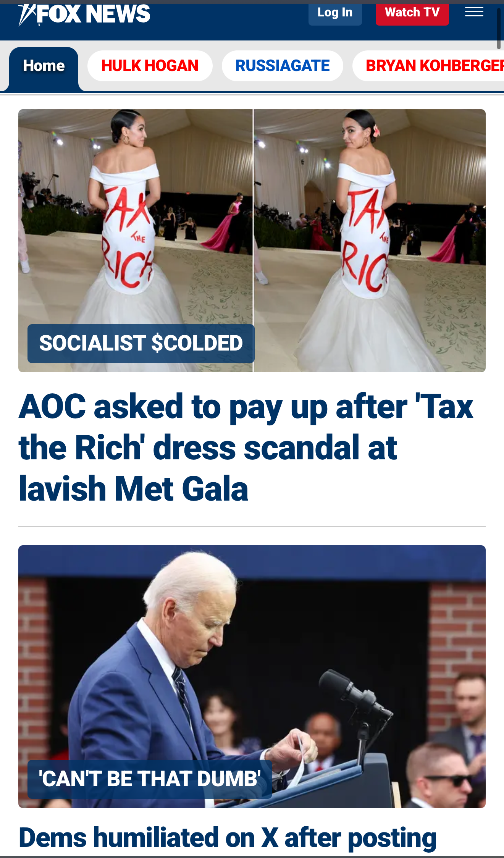The width and height of the screenshot is (504, 858).
Task: Open the Biden at podium photo
Action: 252,676
